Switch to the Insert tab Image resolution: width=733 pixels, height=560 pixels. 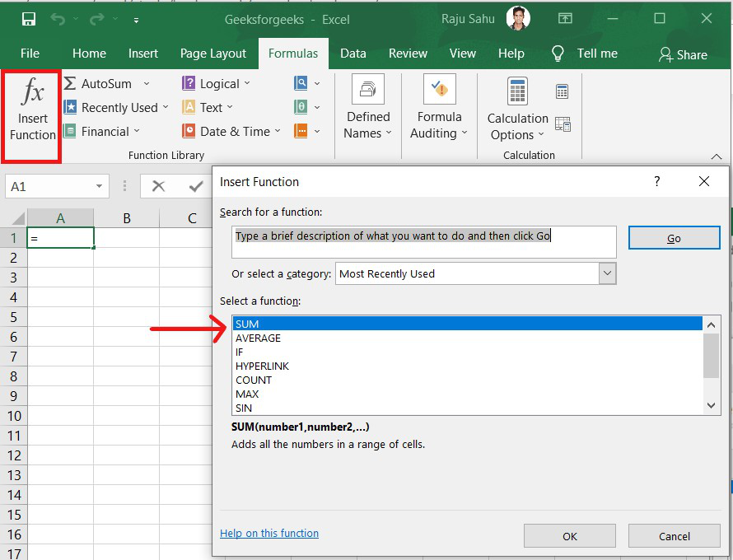click(x=143, y=54)
